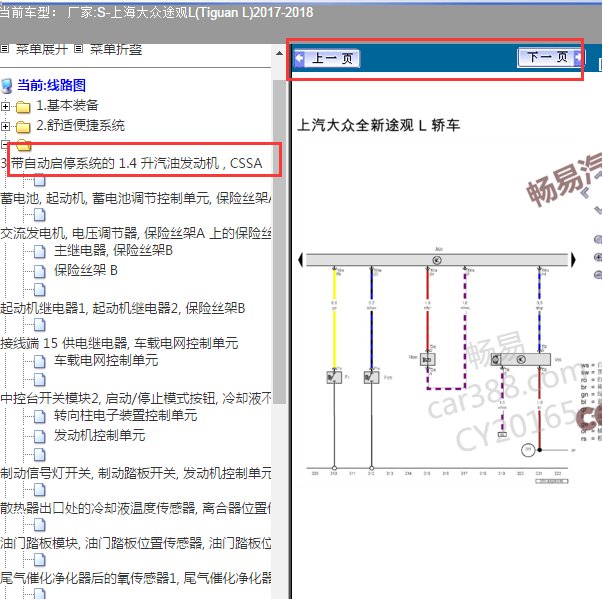The image size is (602, 599).
Task: Click page icon above 尾气催化净化器 entry
Action: tap(40, 560)
